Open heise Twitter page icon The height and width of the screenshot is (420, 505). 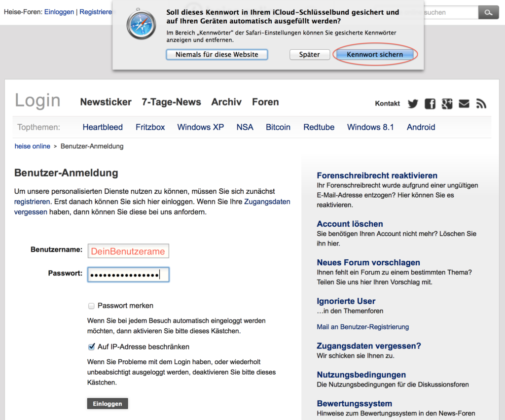(413, 104)
